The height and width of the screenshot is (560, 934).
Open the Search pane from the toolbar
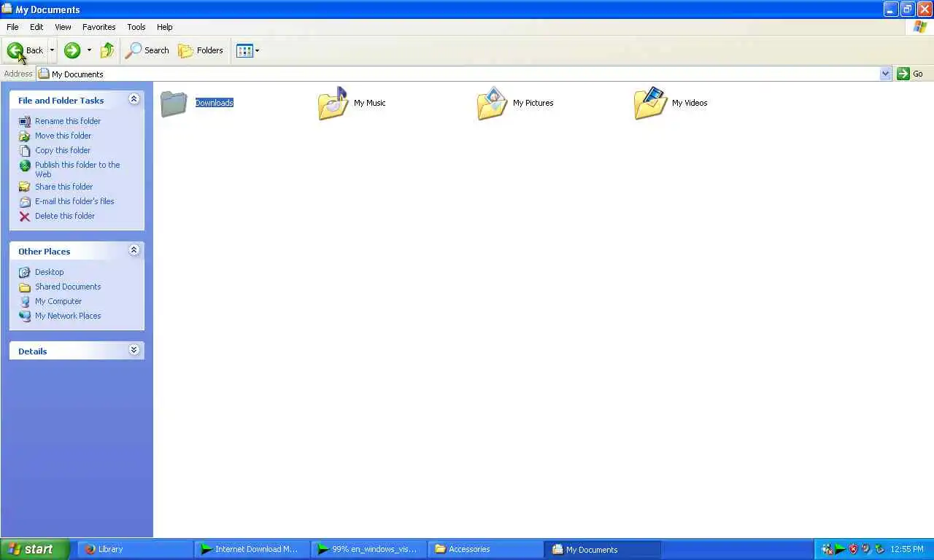tap(147, 50)
